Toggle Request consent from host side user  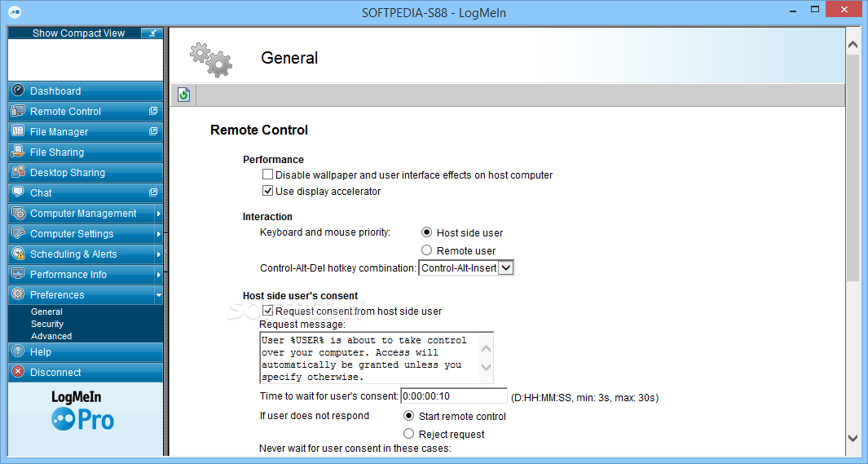[268, 311]
